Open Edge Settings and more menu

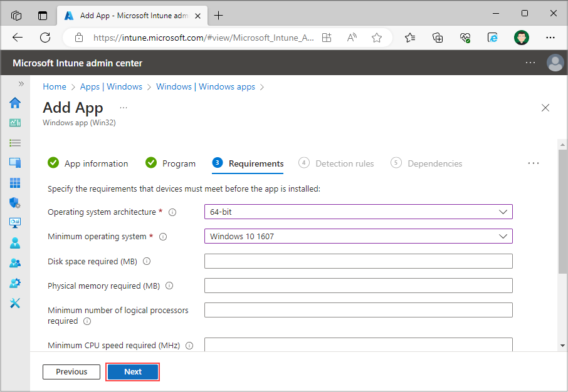550,38
